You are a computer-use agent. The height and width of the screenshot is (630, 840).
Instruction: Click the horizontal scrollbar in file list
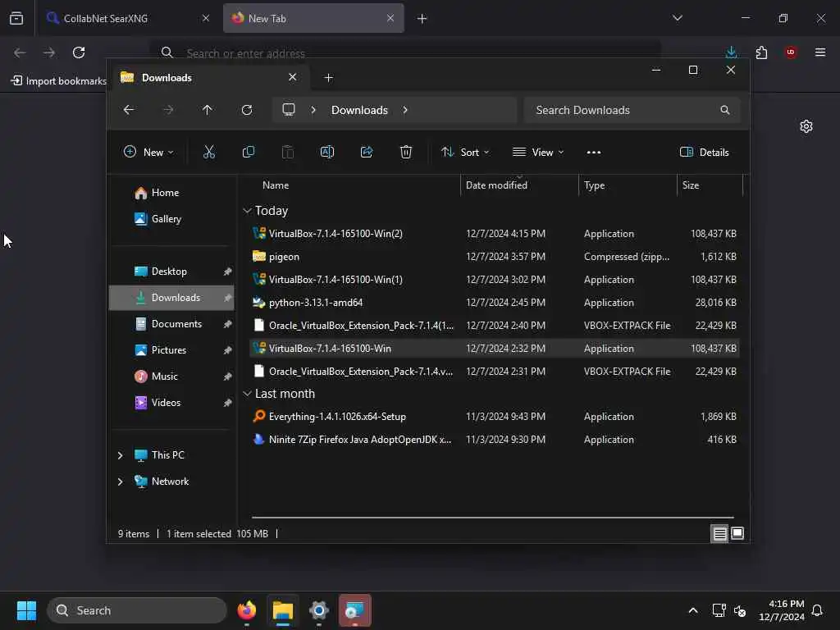click(492, 518)
